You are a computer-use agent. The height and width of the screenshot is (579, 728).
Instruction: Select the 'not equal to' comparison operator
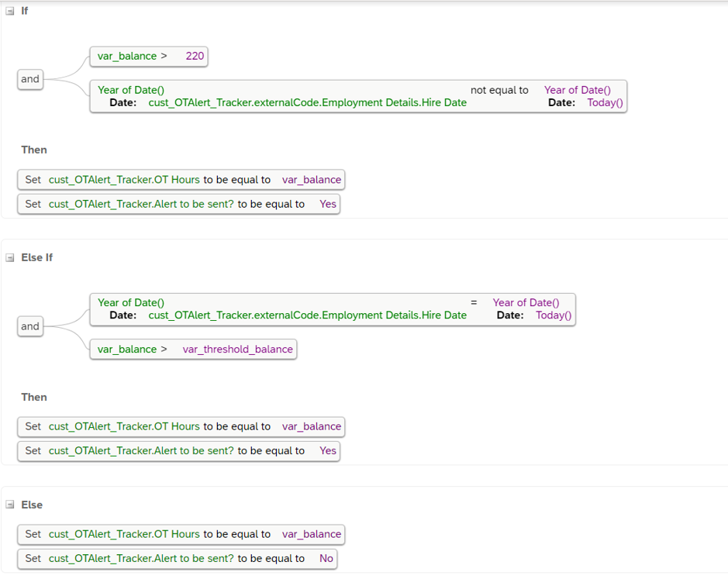[x=499, y=91]
